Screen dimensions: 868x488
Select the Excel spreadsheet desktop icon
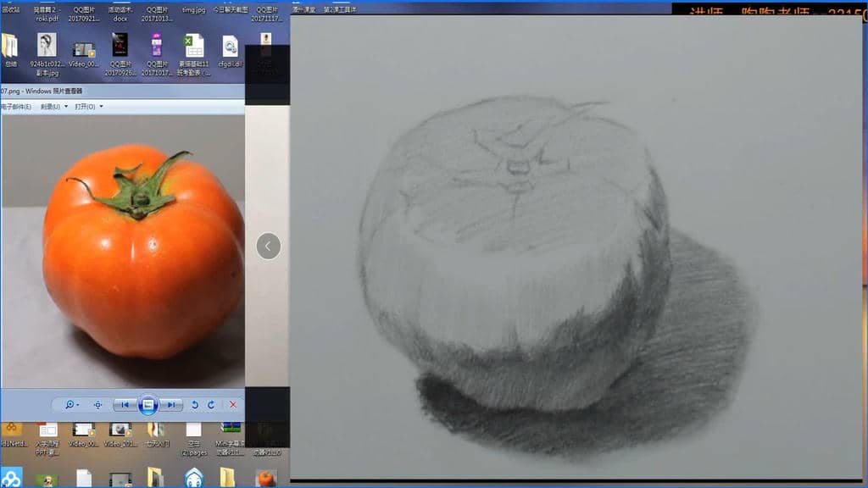tap(194, 47)
